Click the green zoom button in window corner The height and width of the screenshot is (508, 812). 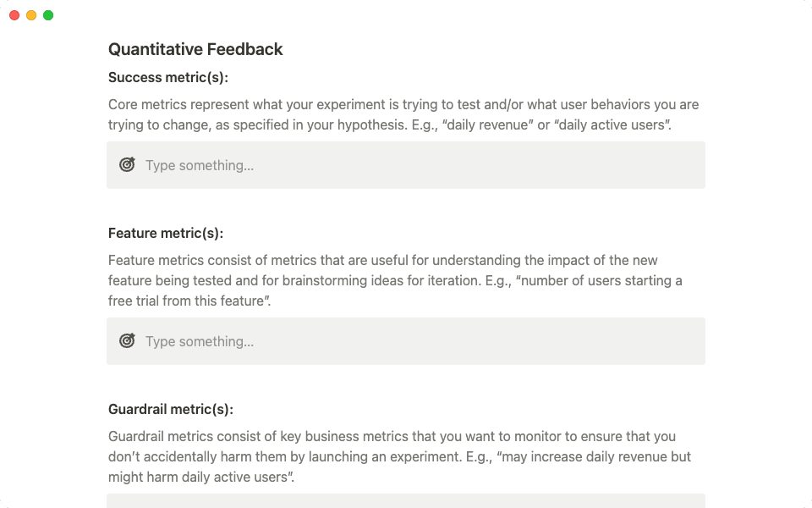point(48,14)
